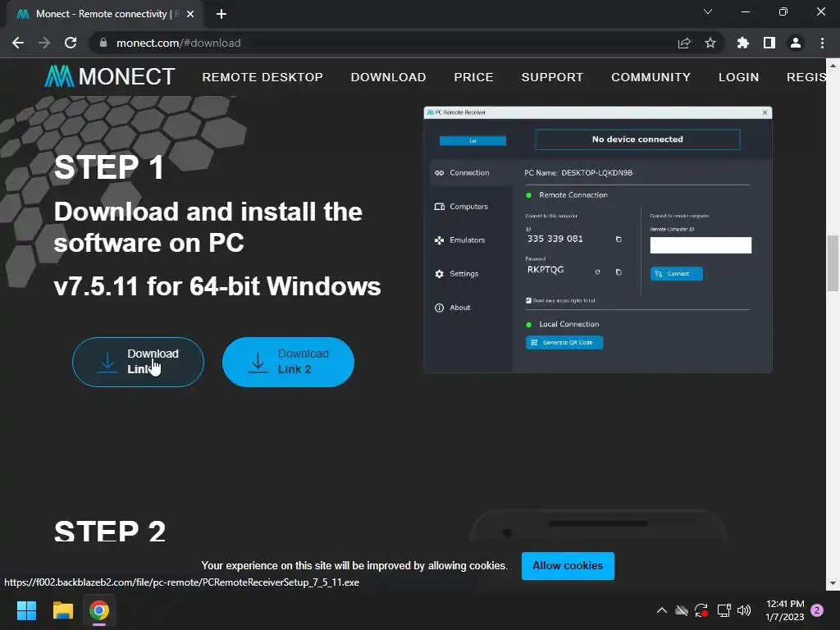
Task: Open the Windows Start menu
Action: tap(26, 610)
